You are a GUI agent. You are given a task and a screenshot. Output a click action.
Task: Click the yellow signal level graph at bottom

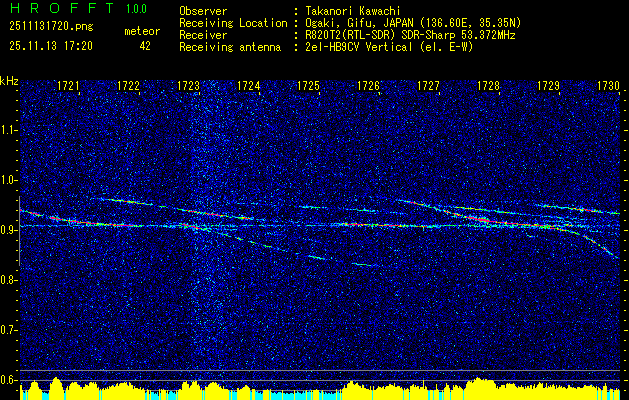coord(320,389)
